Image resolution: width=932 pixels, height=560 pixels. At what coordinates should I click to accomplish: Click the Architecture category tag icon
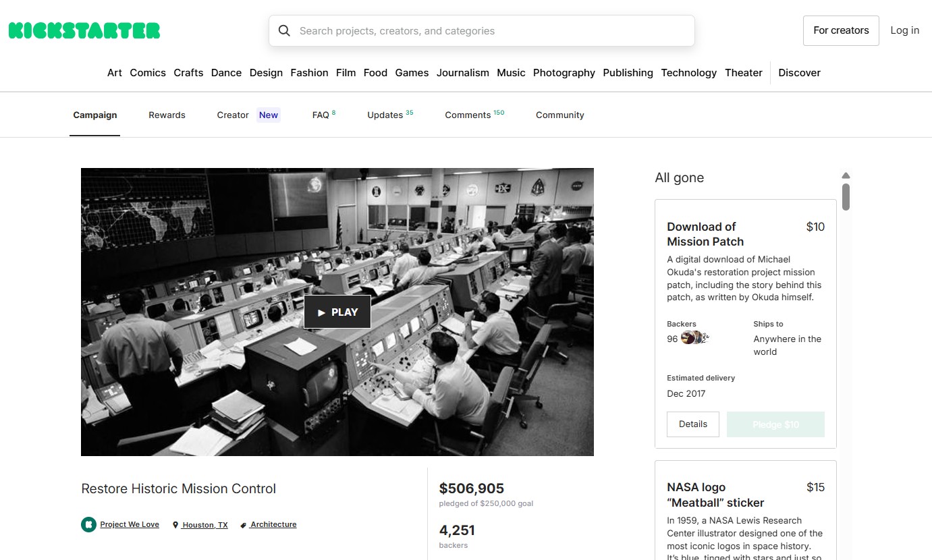click(x=244, y=525)
